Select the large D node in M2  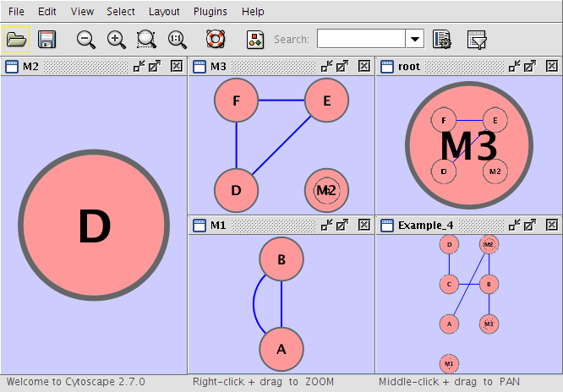(94, 226)
